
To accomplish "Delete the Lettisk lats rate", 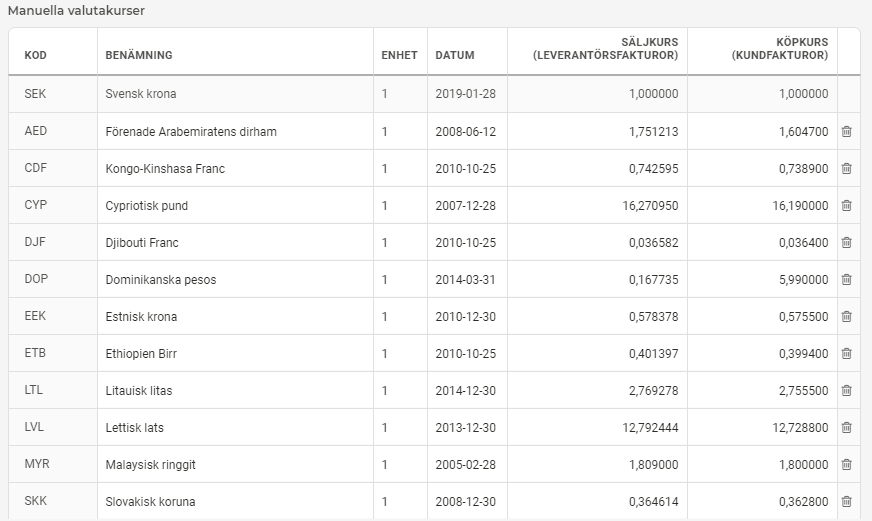I will click(x=846, y=427).
